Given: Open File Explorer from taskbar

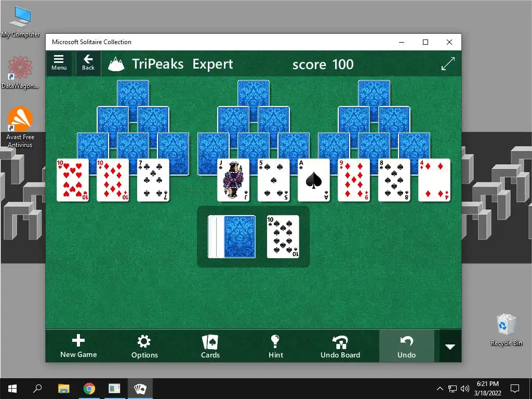Looking at the screenshot, I should point(63,389).
